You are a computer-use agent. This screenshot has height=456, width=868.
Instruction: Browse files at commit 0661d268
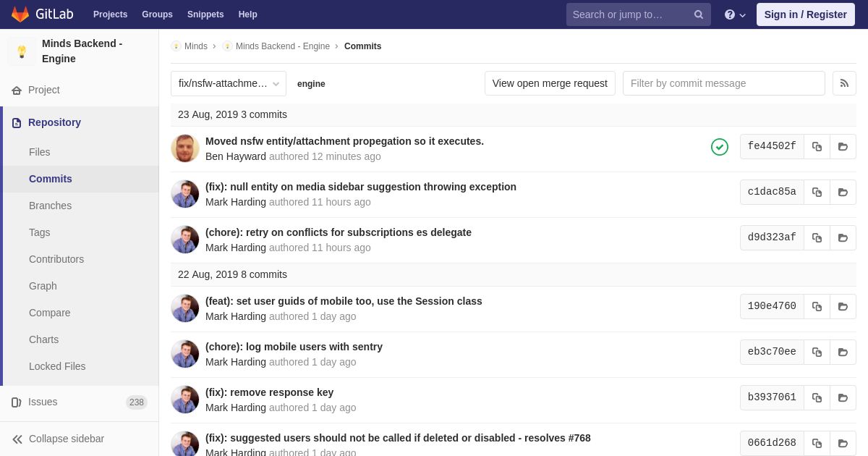tap(843, 443)
